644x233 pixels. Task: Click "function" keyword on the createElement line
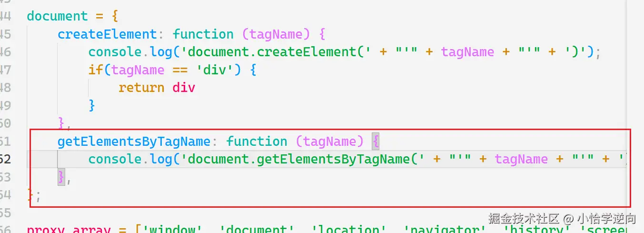click(x=203, y=34)
